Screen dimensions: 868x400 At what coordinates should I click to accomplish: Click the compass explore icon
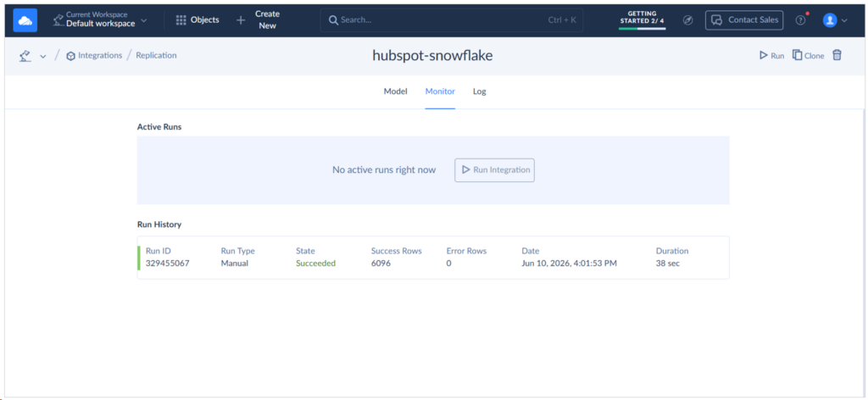pos(687,20)
